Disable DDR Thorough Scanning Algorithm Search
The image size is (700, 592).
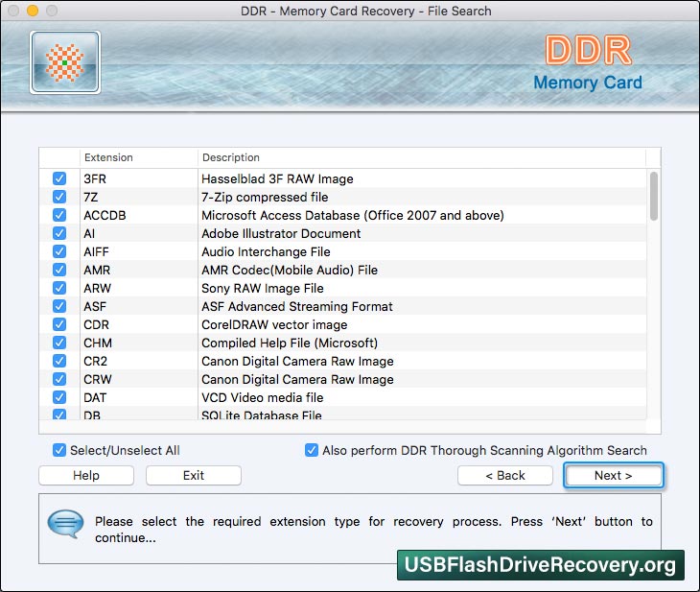coord(312,450)
